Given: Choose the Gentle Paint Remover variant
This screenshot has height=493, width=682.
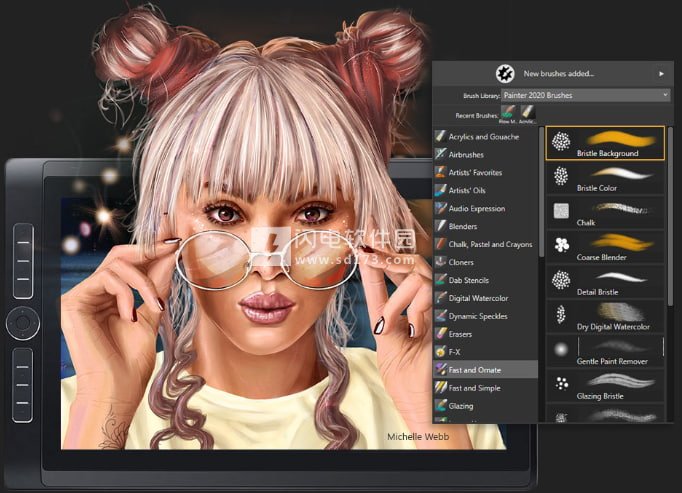Looking at the screenshot, I should [605, 352].
